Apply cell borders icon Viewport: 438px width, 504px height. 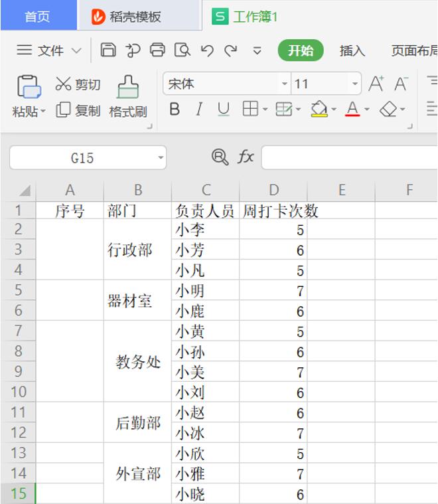click(x=250, y=109)
